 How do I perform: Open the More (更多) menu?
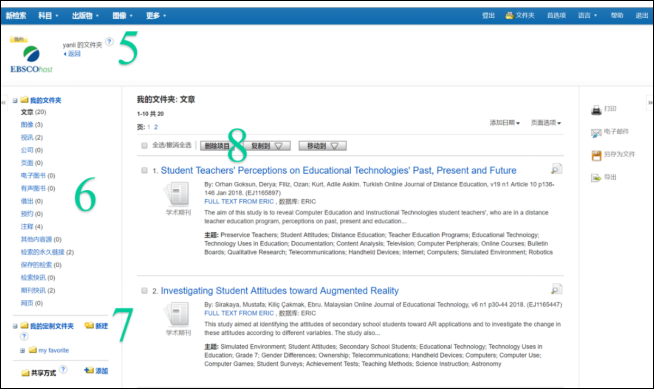pyautogui.click(x=156, y=15)
